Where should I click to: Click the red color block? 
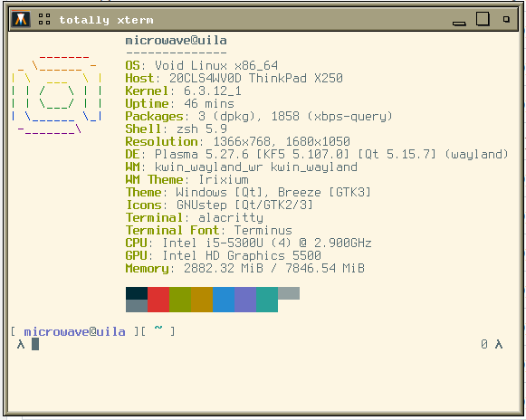(158, 300)
